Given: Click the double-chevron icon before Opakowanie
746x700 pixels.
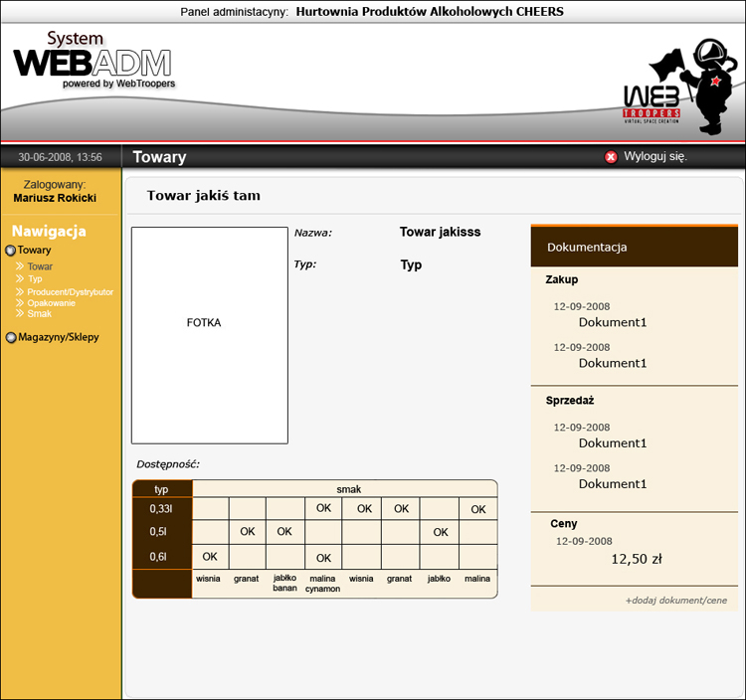Looking at the screenshot, I should [x=20, y=303].
